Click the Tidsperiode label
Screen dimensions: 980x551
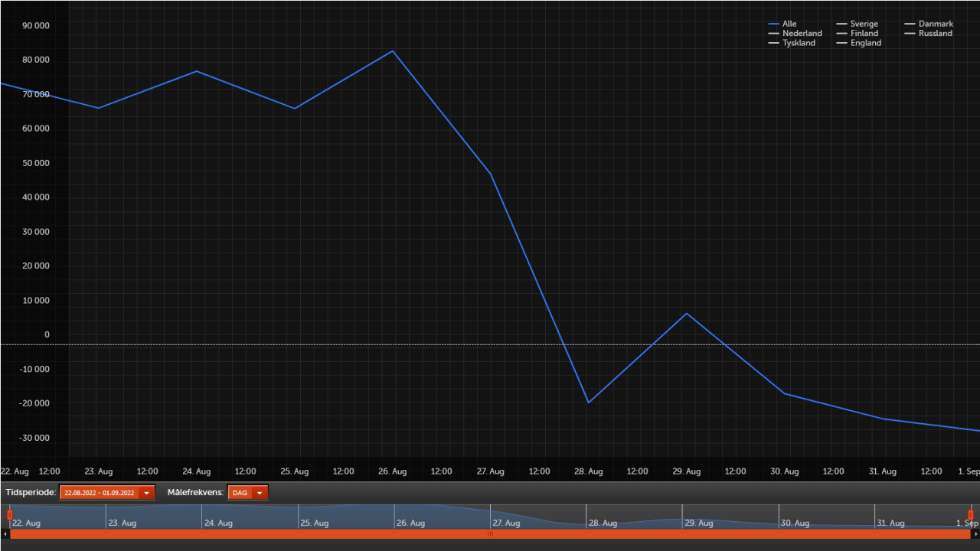click(31, 493)
